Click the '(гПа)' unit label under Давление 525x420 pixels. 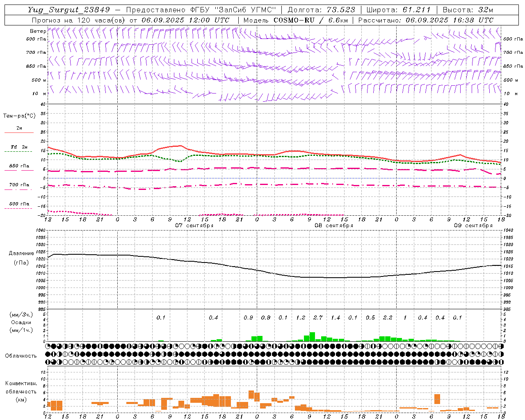pos(21,263)
